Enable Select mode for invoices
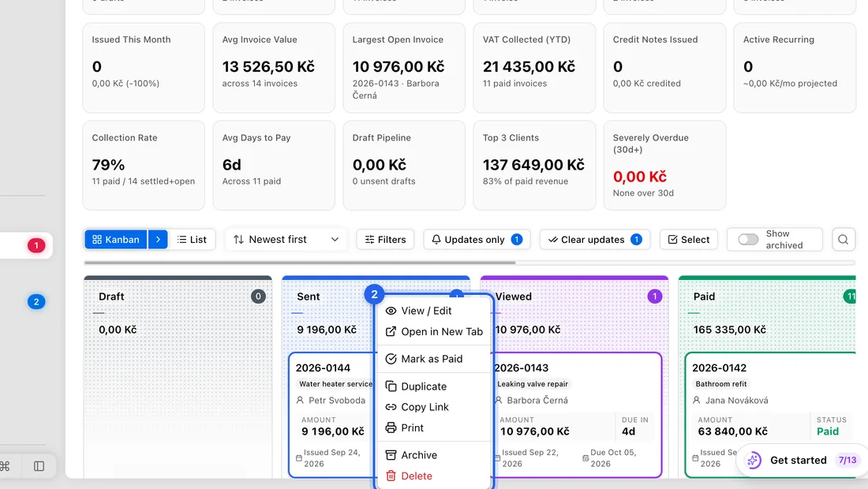The width and height of the screenshot is (868, 489). [x=689, y=240]
